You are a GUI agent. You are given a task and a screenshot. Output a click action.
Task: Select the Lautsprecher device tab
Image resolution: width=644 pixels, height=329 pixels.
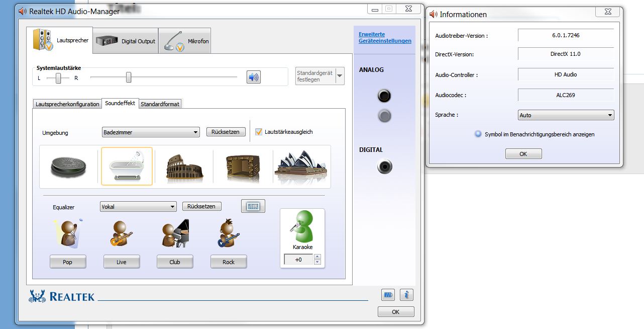(60, 40)
